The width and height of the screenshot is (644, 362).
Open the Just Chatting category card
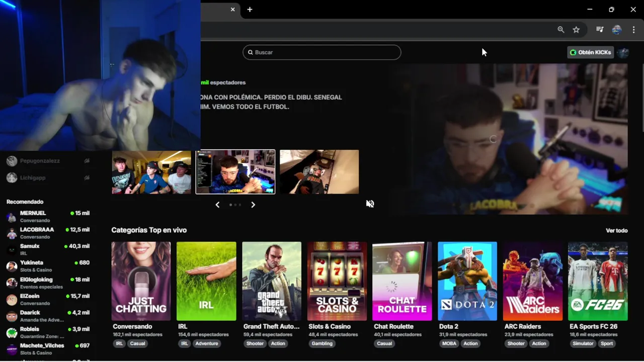(141, 281)
